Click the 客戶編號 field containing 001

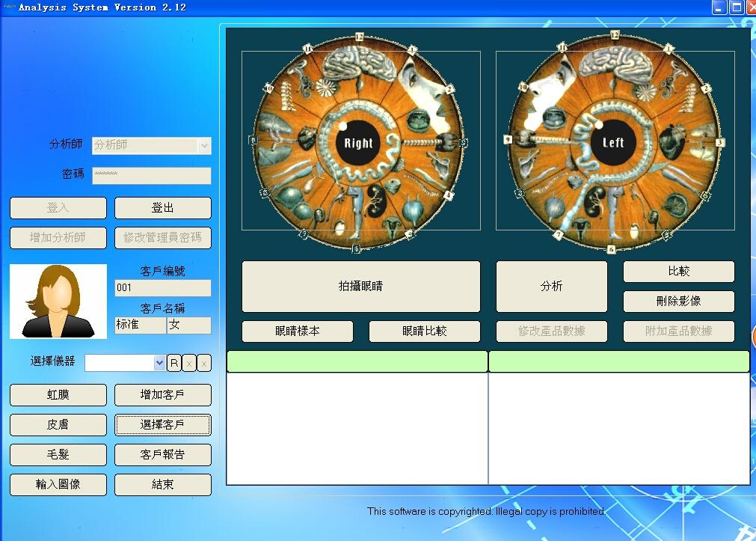pyautogui.click(x=162, y=287)
